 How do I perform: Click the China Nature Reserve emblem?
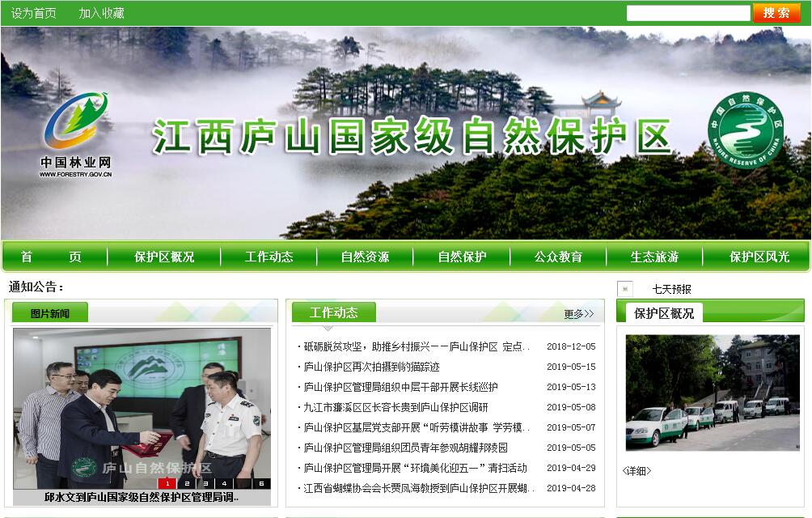746,129
